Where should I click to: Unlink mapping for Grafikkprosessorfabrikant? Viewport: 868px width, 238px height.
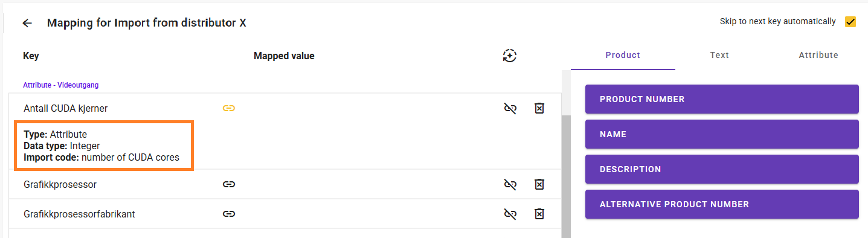(510, 214)
